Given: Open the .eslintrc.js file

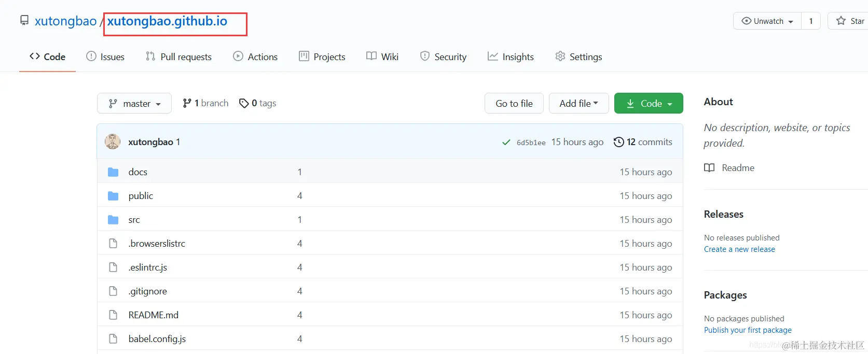Looking at the screenshot, I should pos(148,267).
